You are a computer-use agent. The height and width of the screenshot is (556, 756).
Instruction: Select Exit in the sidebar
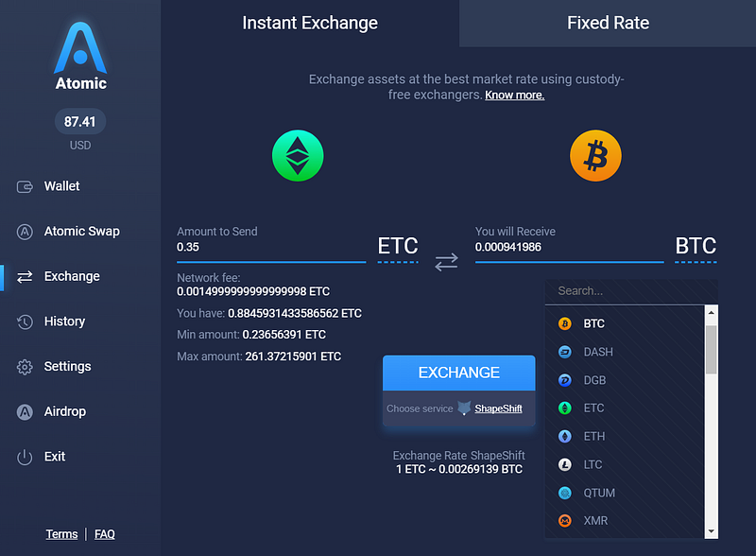(x=55, y=457)
